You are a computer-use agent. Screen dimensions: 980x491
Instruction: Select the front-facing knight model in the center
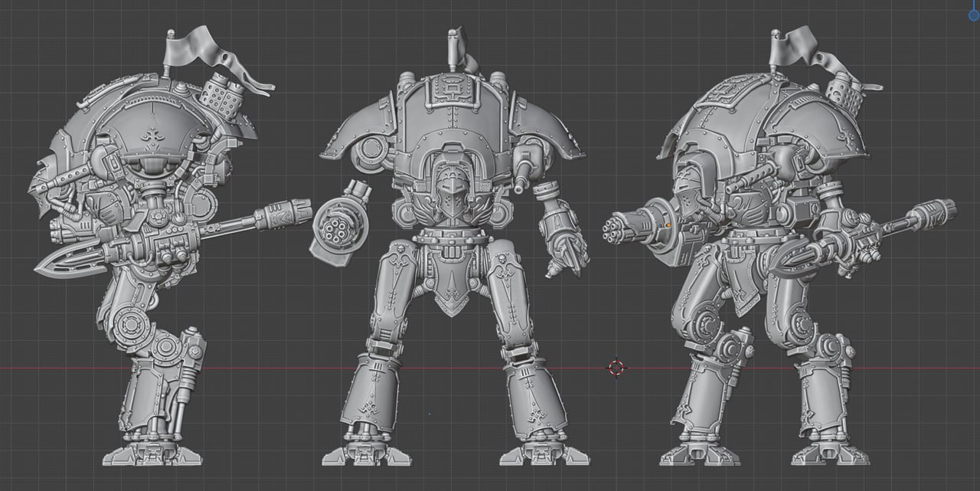coord(453,247)
